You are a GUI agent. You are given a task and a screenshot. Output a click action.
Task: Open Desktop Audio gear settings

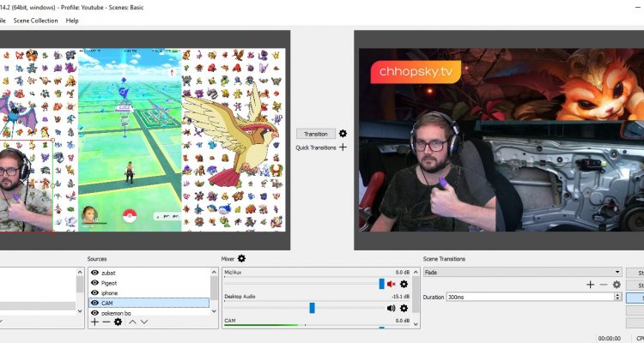pos(404,308)
